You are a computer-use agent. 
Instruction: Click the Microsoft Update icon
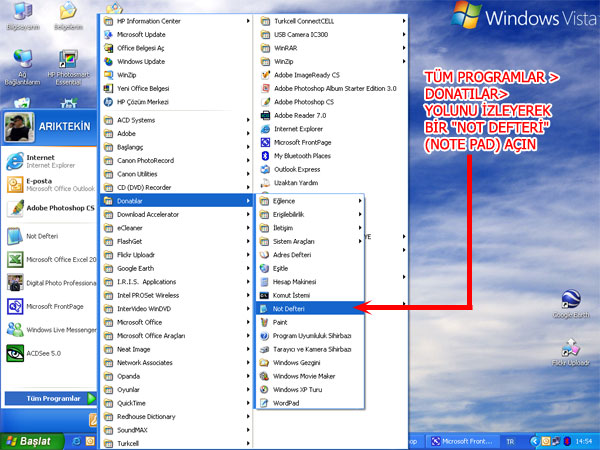click(109, 34)
